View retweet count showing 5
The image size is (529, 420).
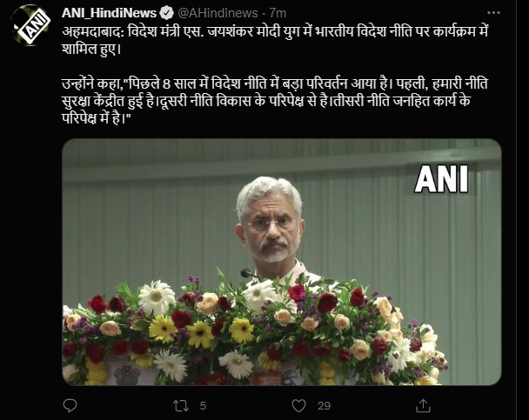point(203,405)
